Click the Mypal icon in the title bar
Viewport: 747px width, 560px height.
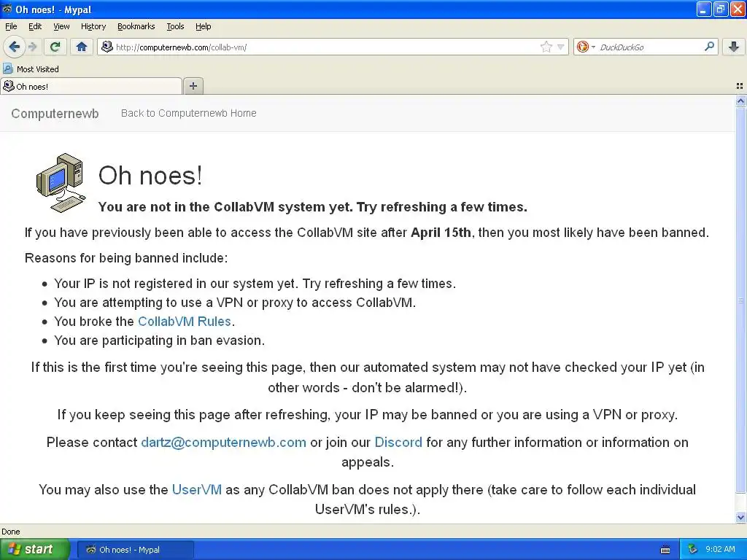click(x=7, y=9)
